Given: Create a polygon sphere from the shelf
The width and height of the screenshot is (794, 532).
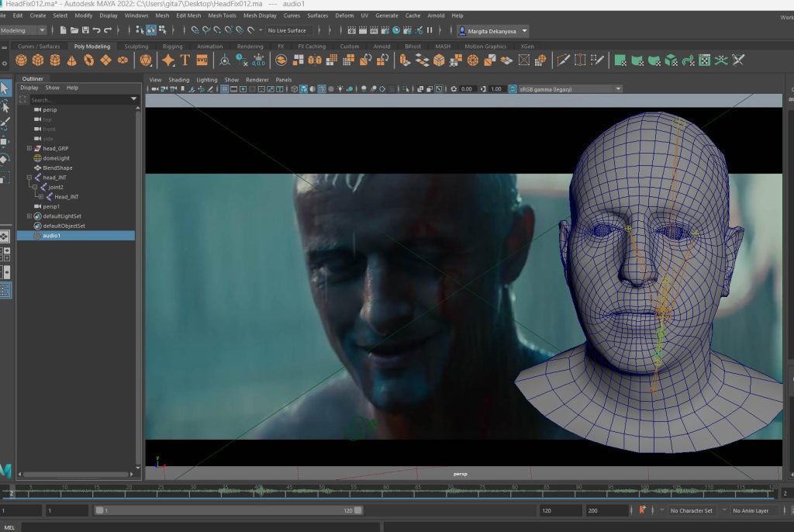Looking at the screenshot, I should [21, 60].
